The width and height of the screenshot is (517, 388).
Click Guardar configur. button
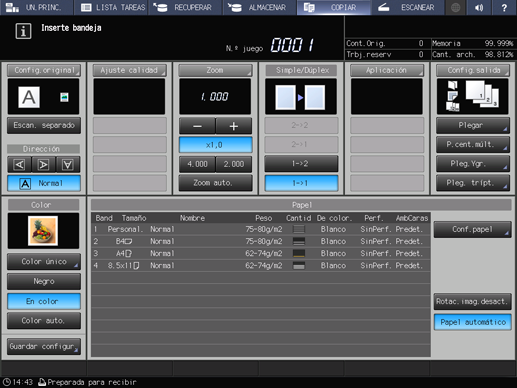coord(44,347)
